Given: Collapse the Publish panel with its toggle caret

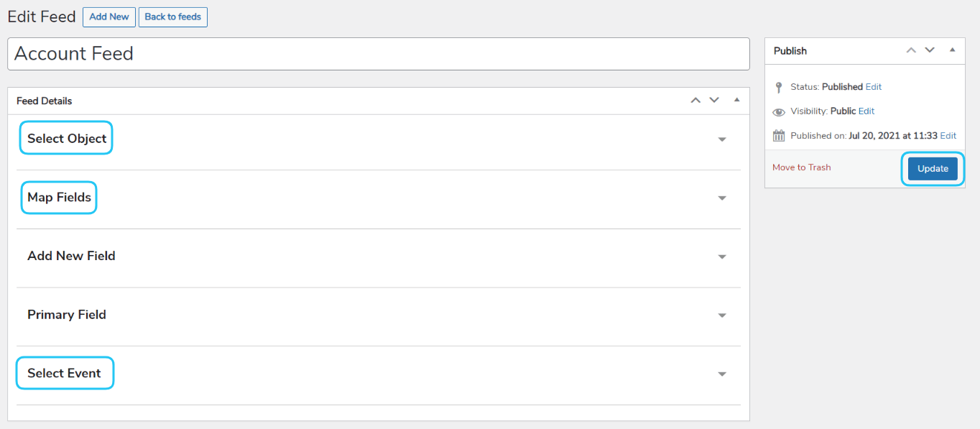Looking at the screenshot, I should coord(952,50).
